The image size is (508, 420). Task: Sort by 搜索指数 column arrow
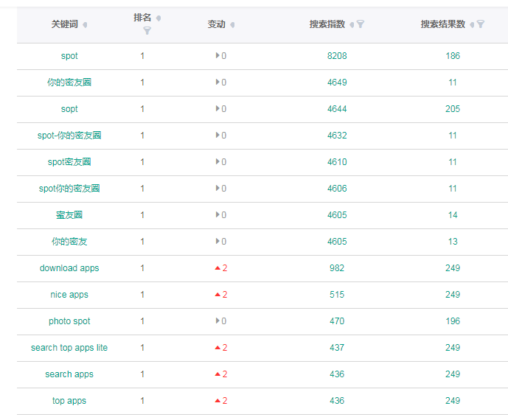click(352, 24)
